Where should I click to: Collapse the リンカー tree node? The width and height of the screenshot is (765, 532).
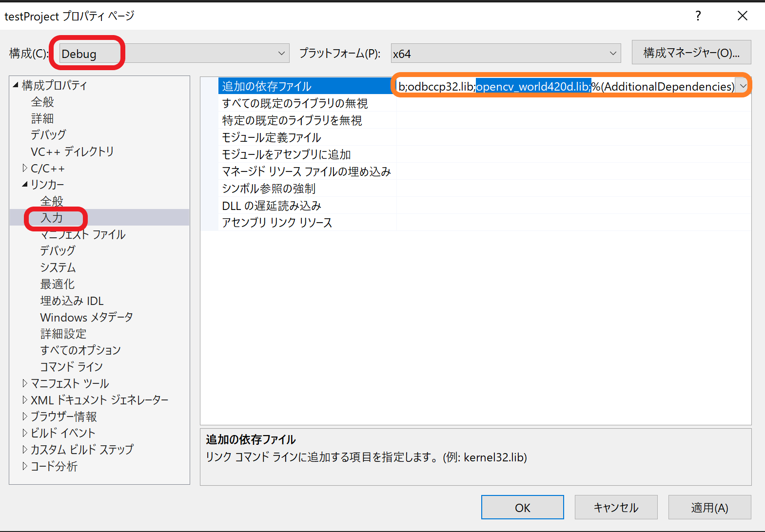[x=25, y=184]
